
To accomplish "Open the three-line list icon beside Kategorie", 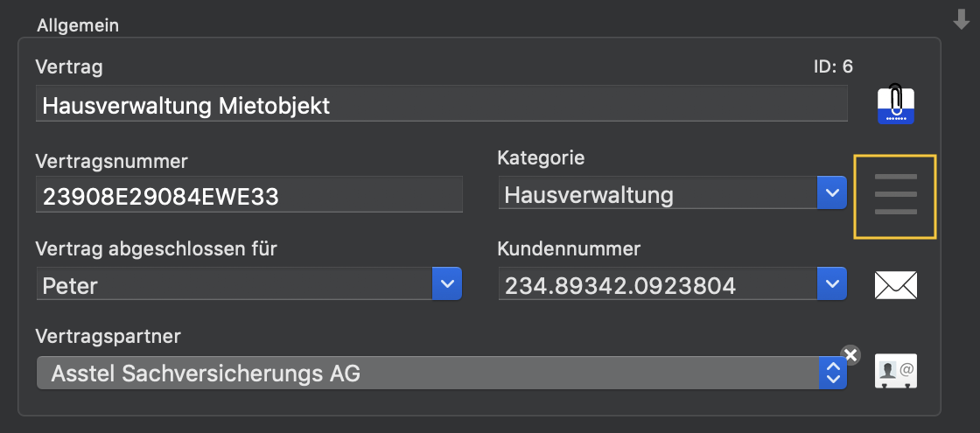I will pos(895,197).
